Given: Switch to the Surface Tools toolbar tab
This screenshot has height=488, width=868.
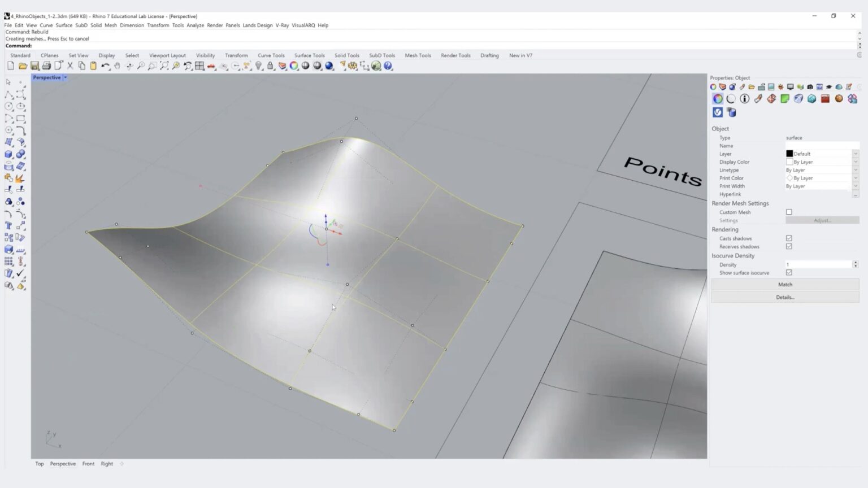Looking at the screenshot, I should click(x=310, y=55).
